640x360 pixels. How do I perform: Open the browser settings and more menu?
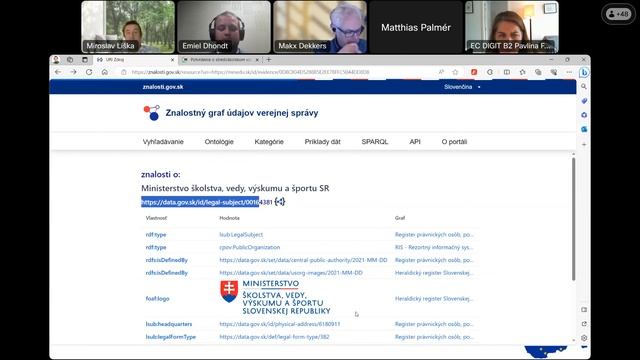pos(569,72)
